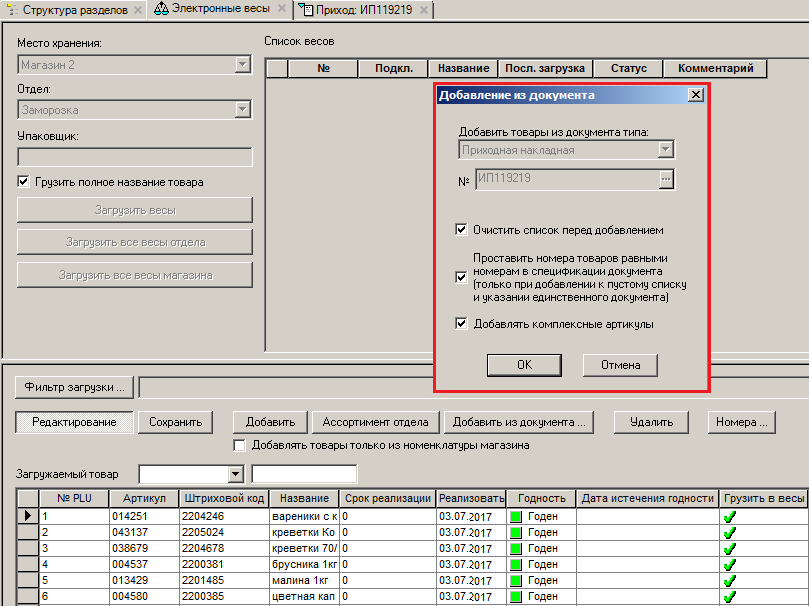Click the document icon on Приход tab
Viewport: 809px width, 606px height.
pyautogui.click(x=306, y=10)
